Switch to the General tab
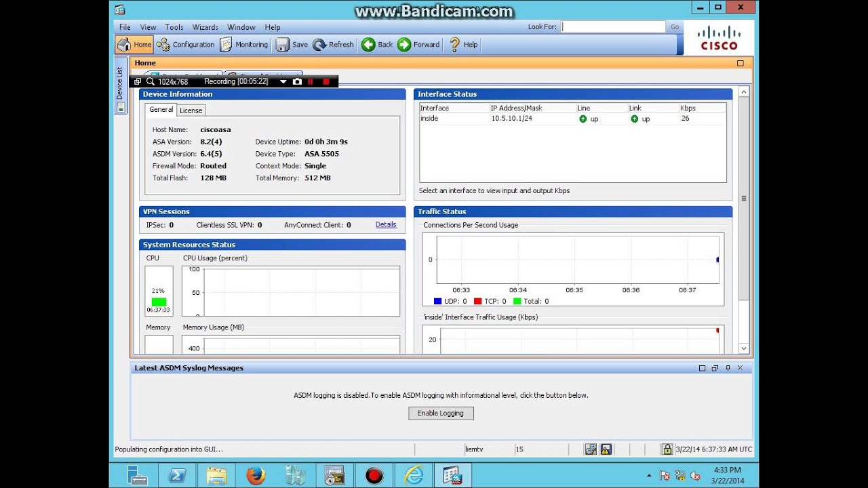868x488 pixels. click(161, 110)
